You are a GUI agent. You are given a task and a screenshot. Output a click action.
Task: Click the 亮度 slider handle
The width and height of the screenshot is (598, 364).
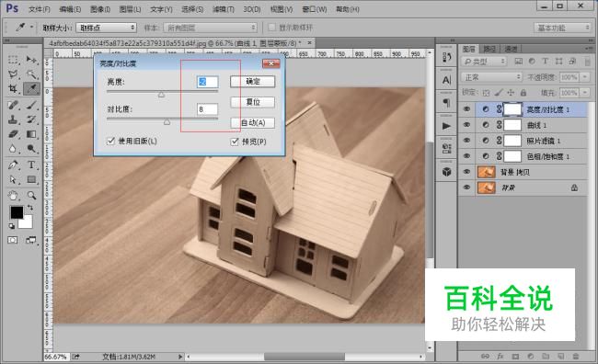(161, 94)
